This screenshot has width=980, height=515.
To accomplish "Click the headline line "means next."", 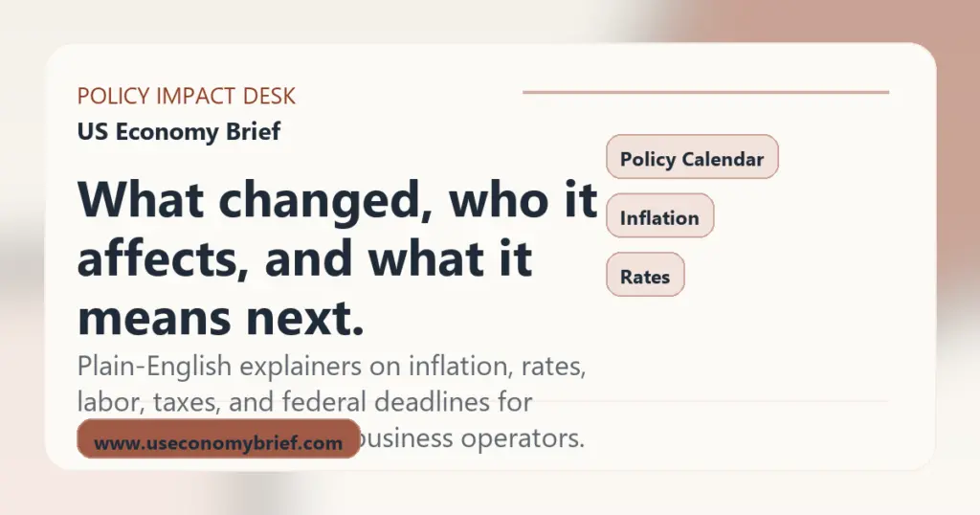I will click(x=220, y=318).
